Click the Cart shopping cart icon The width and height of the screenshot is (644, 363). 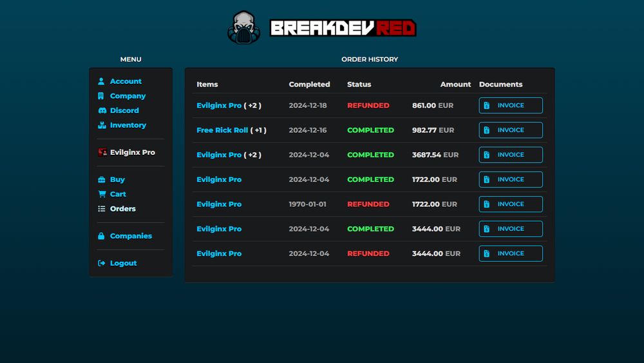[102, 194]
